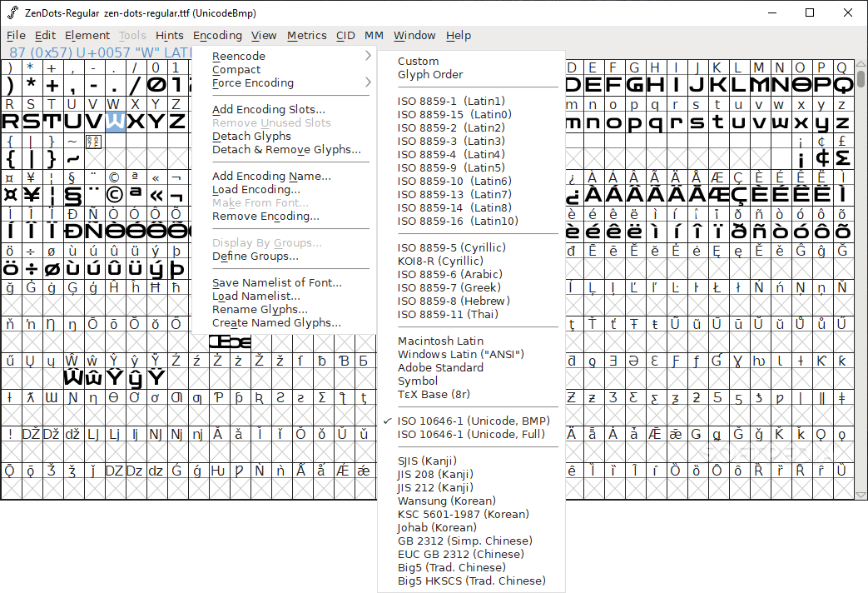The height and width of the screenshot is (593, 868).
Task: Select Detach Glyphs
Action: [251, 136]
